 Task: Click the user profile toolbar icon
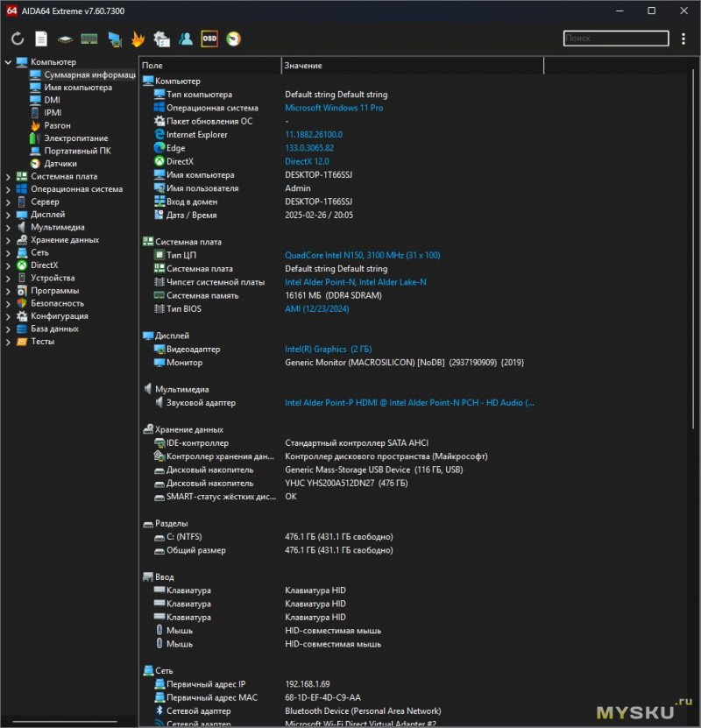tap(186, 39)
